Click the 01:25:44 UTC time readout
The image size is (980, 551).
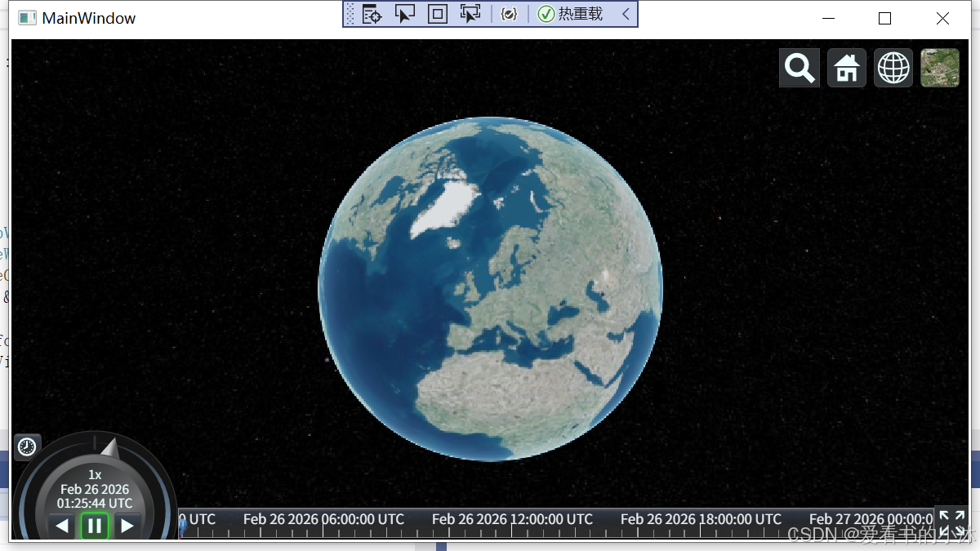95,503
